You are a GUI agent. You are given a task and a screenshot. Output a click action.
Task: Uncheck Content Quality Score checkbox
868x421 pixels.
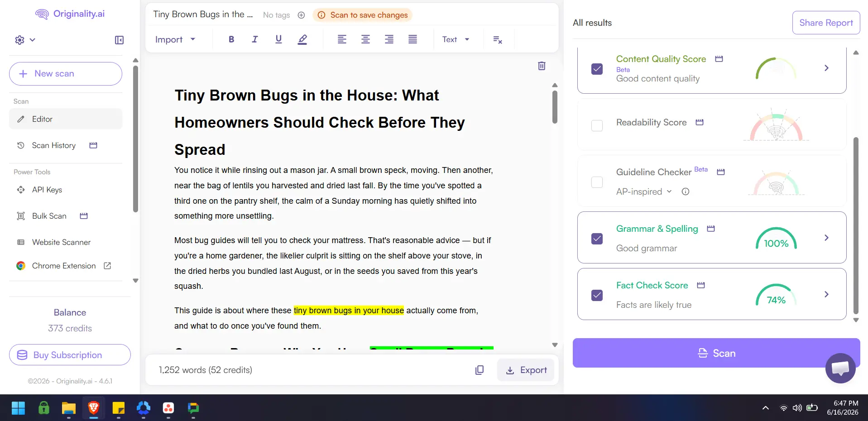(x=597, y=69)
